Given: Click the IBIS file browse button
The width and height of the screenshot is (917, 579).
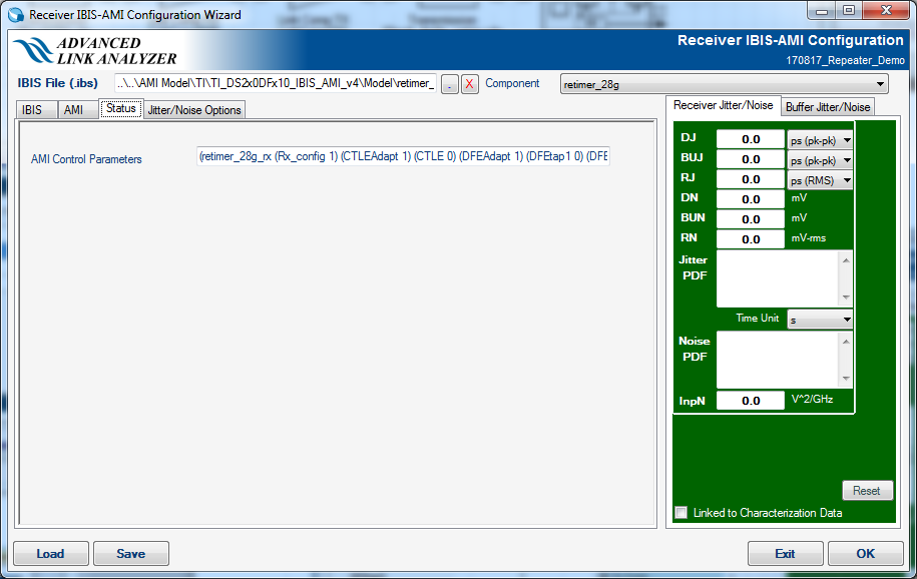Looking at the screenshot, I should click(x=449, y=84).
